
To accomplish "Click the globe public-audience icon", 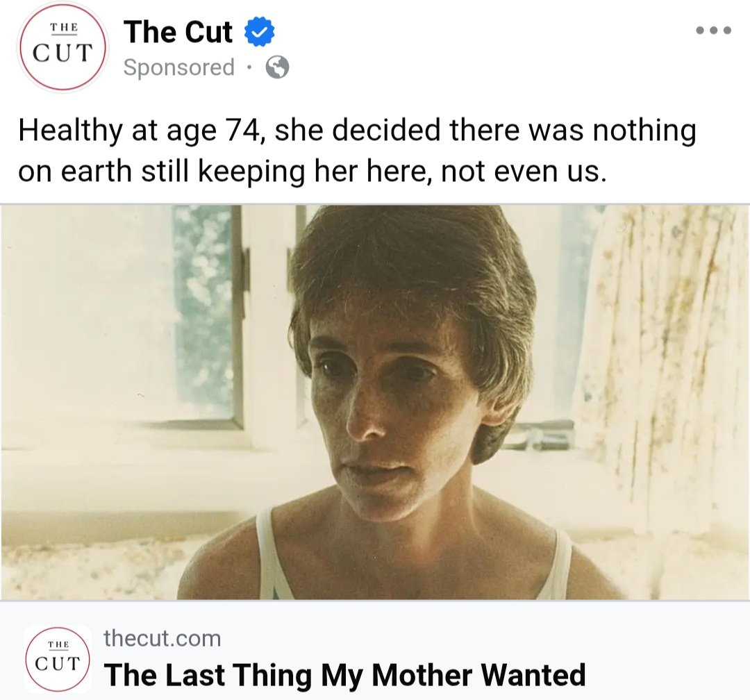I will (277, 68).
